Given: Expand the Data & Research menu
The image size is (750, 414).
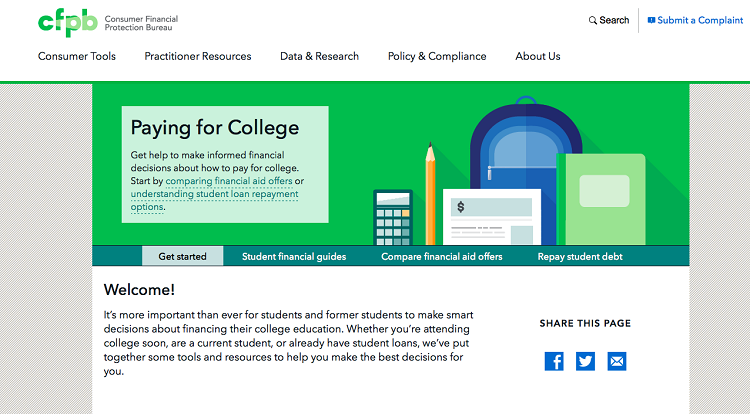Looking at the screenshot, I should (320, 56).
